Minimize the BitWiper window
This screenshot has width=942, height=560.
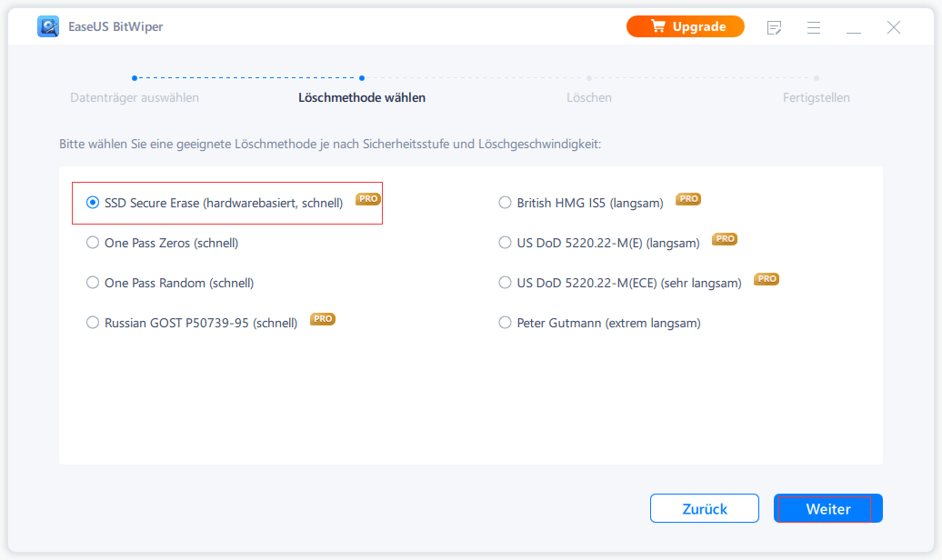(853, 27)
